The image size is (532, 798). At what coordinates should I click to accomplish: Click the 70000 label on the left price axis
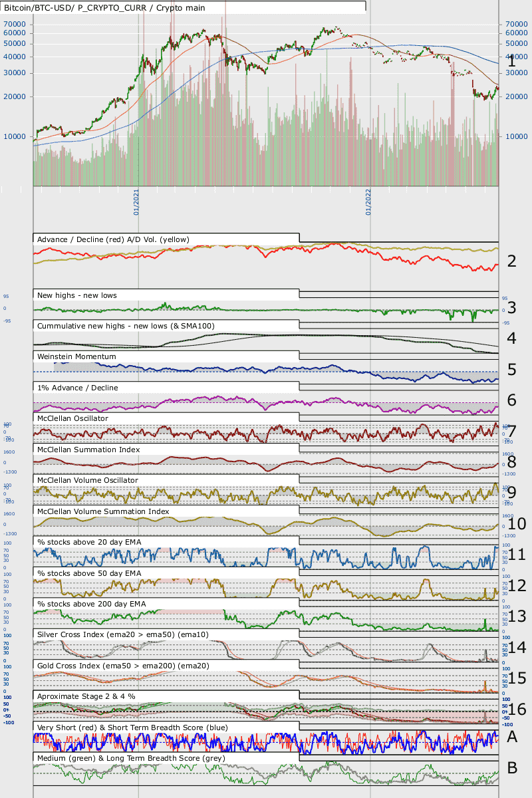tap(14, 24)
